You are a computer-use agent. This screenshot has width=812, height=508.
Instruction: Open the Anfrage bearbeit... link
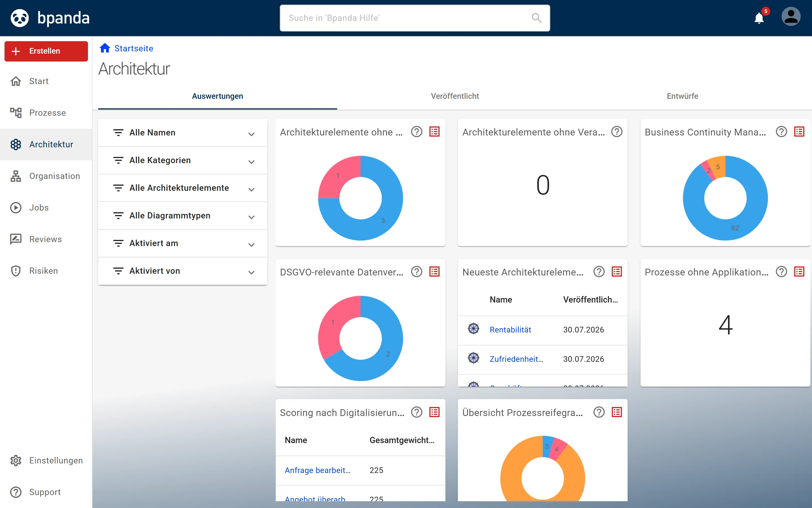pyautogui.click(x=317, y=470)
